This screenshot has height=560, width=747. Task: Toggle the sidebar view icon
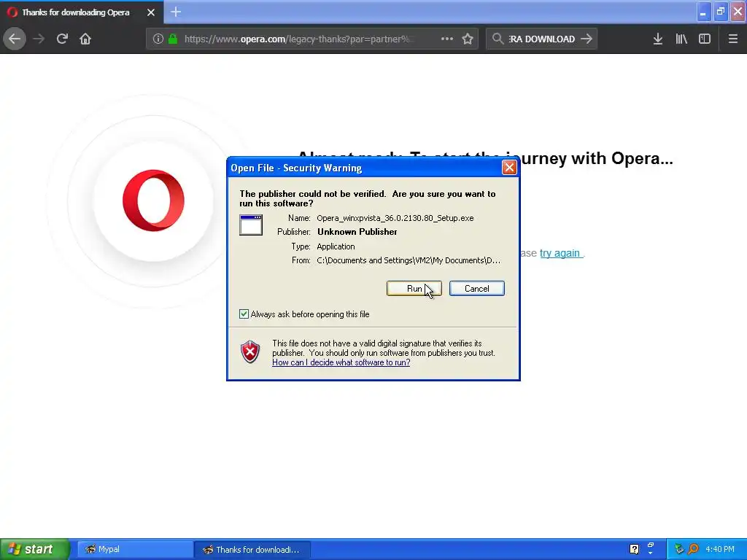coord(705,39)
